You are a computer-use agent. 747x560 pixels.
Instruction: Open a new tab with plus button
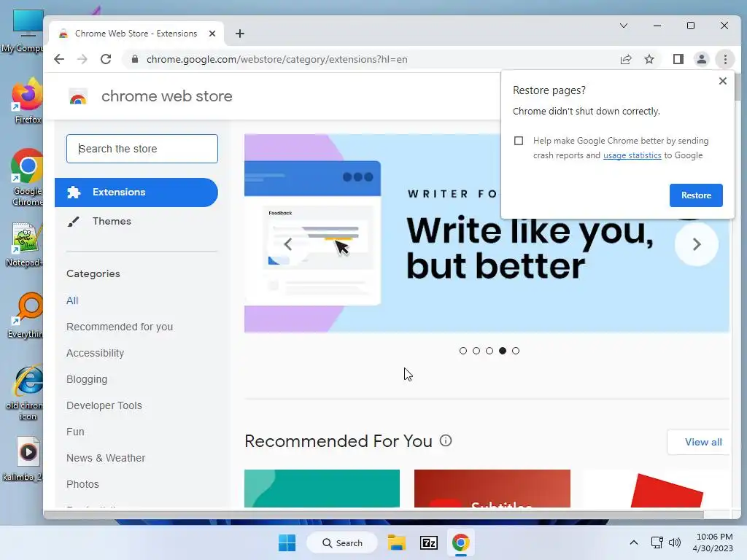(240, 34)
